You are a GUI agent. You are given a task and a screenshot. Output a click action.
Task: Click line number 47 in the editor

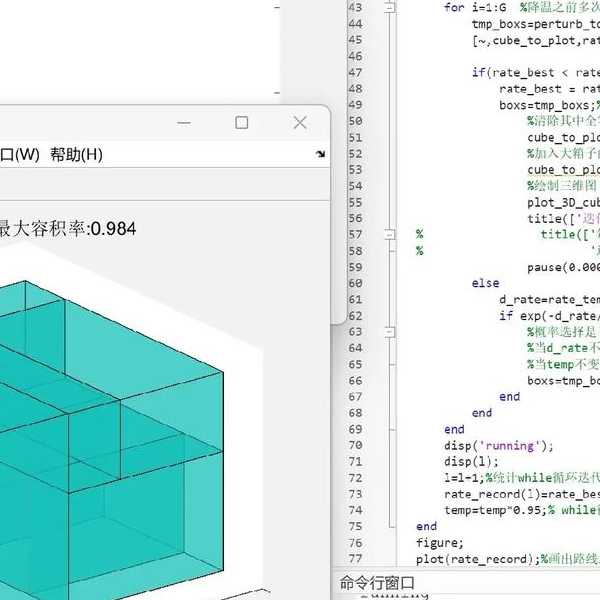[355, 73]
